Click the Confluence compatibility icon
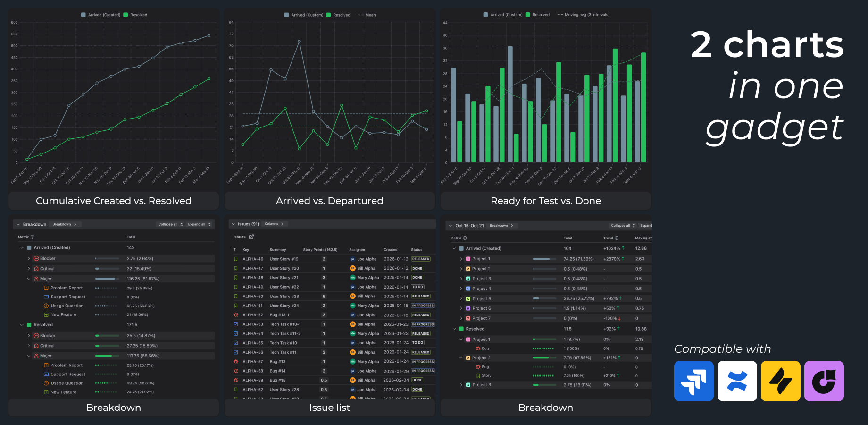The width and height of the screenshot is (868, 425). coord(737,381)
